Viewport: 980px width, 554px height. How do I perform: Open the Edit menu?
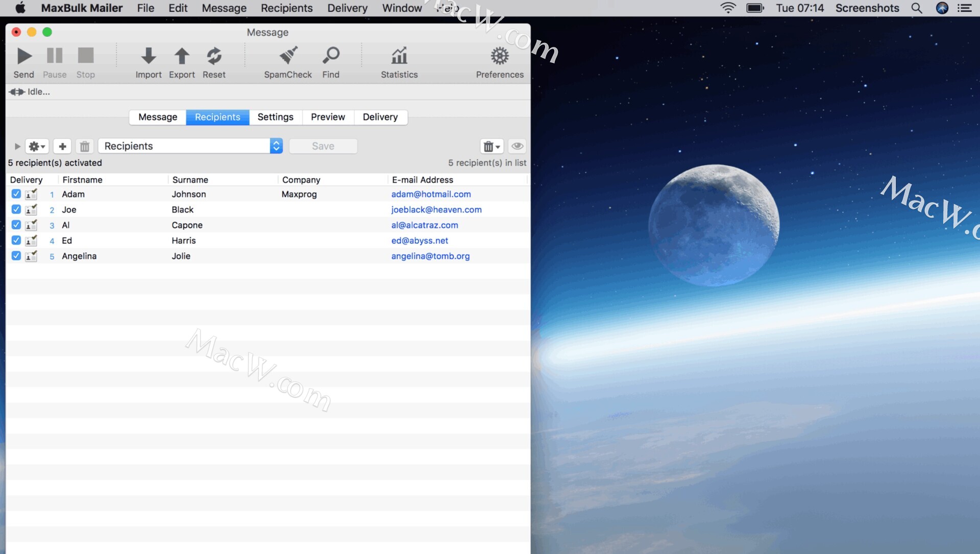tap(178, 8)
